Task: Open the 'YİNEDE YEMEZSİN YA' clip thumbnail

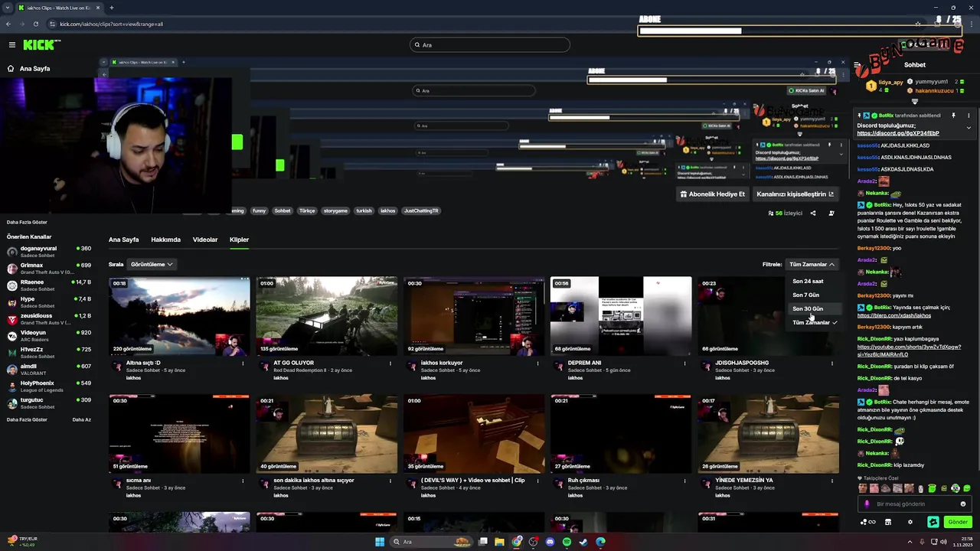Action: (768, 434)
